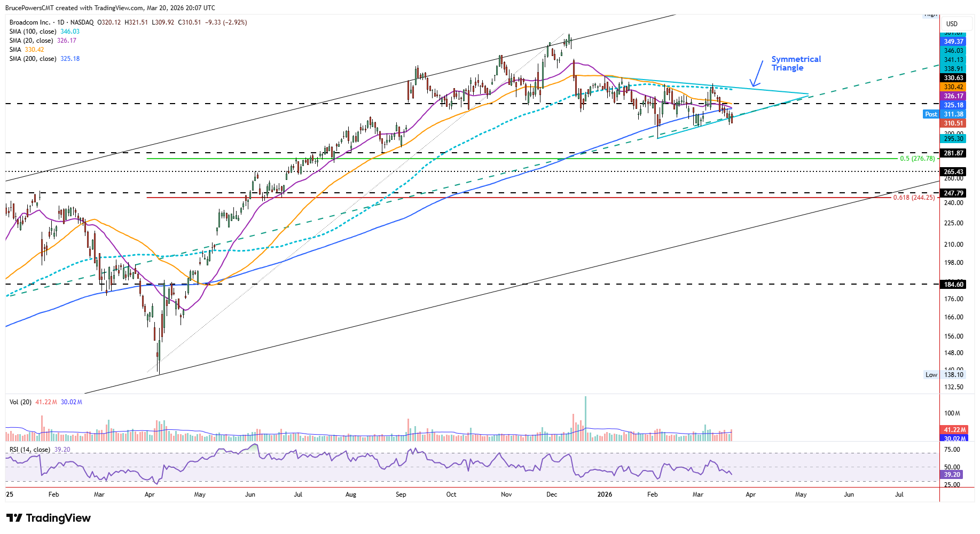Click the 50.00 RSI scale value

point(952,467)
